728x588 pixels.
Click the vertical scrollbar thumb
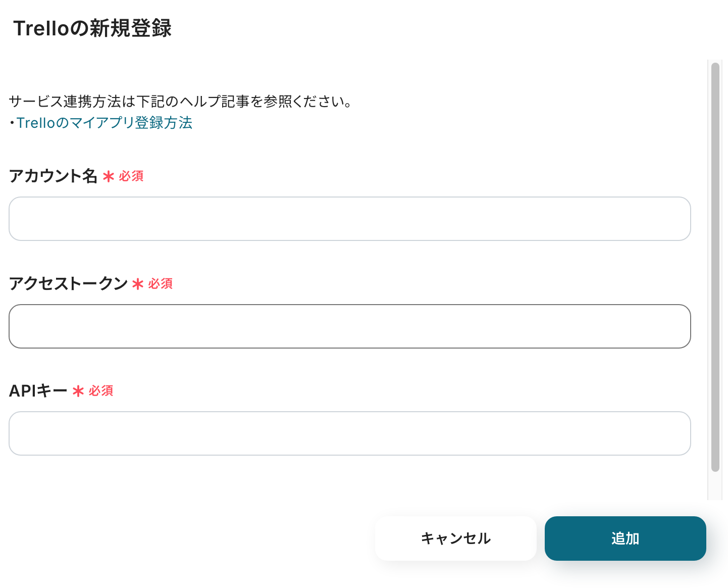[x=715, y=267]
